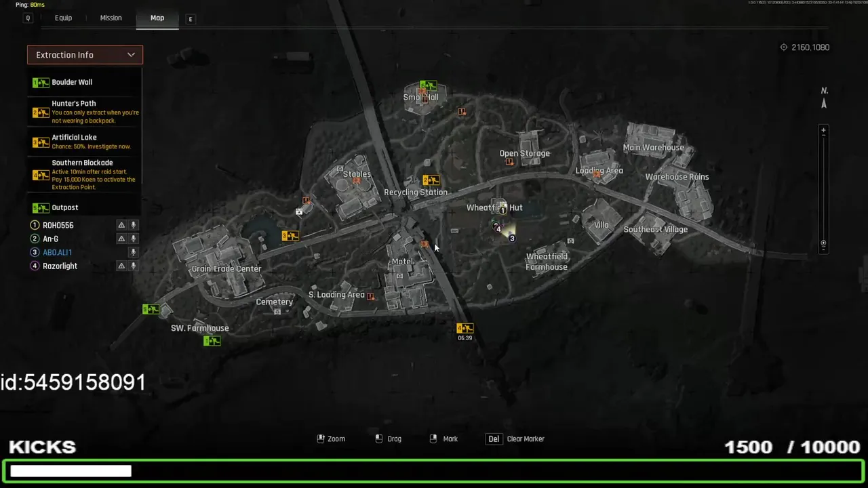Click the Main Warehouse map label
868x488 pixels.
click(654, 148)
